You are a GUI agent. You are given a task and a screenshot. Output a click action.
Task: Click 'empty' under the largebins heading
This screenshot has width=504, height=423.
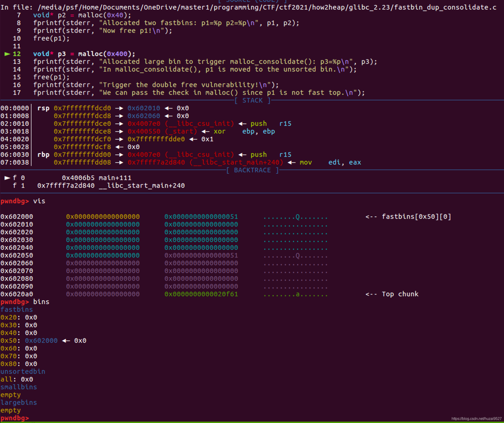point(10,410)
